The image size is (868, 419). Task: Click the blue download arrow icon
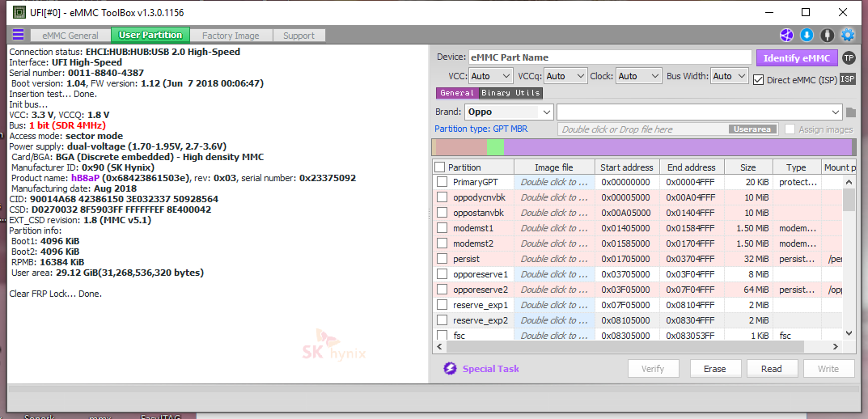tap(807, 35)
